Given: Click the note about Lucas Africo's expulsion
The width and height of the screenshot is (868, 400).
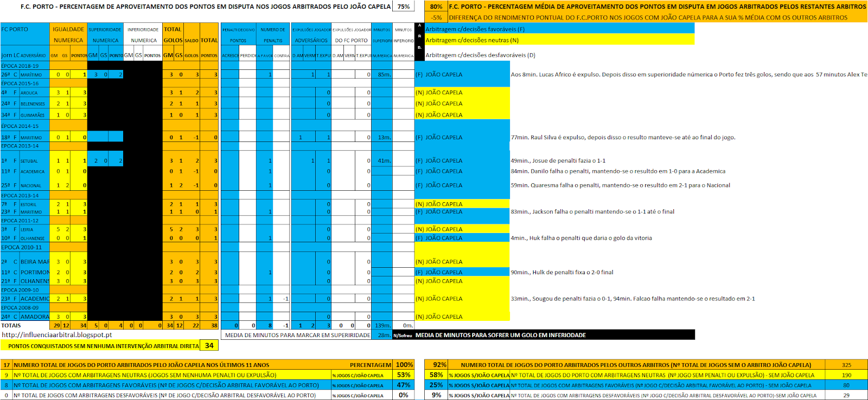Looking at the screenshot, I should click(689, 75).
